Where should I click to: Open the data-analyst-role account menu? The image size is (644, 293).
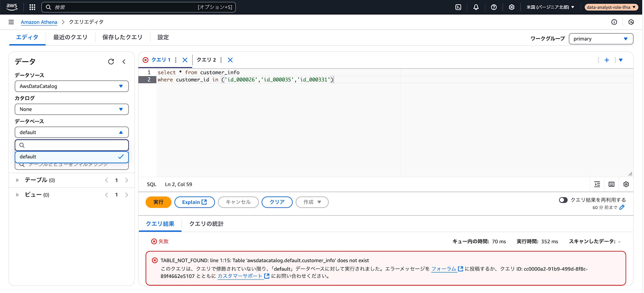(611, 7)
